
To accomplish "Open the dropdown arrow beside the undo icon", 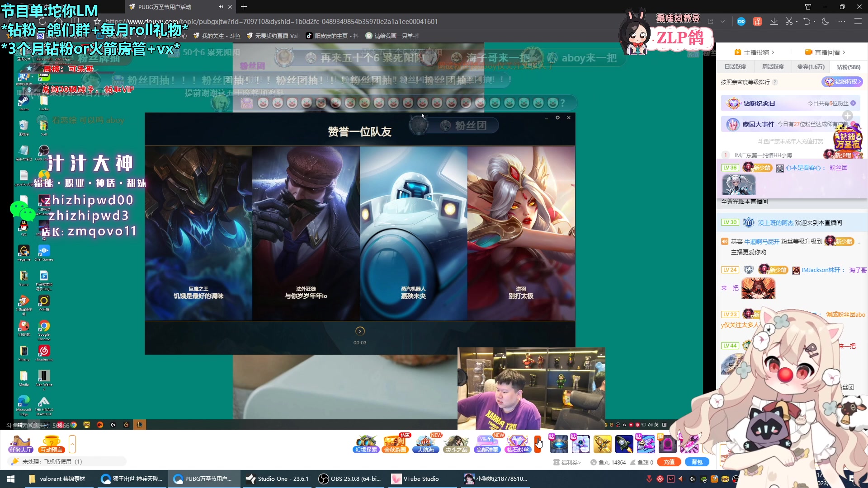I will tap(814, 21).
